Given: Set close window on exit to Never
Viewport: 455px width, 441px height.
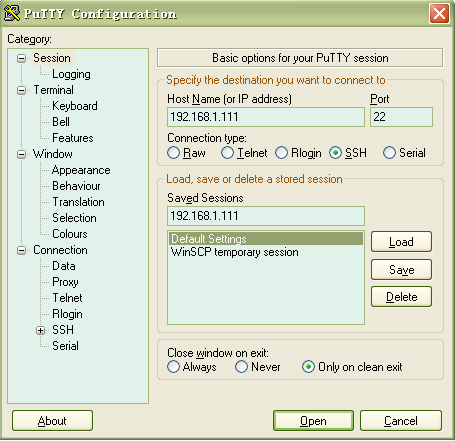Looking at the screenshot, I should [x=241, y=367].
